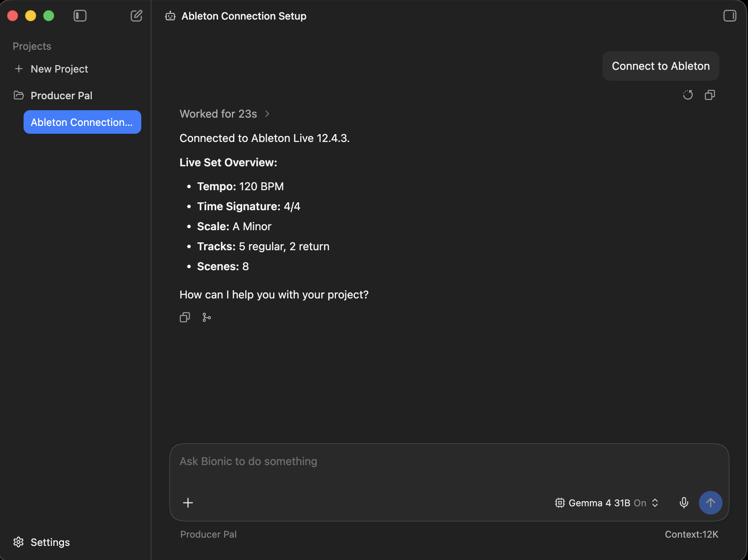
Task: Click the robot icon beside chat title
Action: 170,16
